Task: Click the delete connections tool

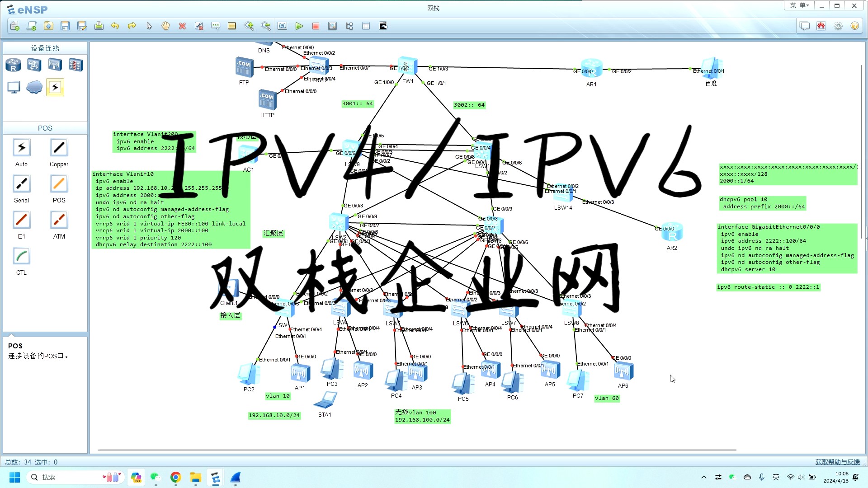Action: (x=199, y=26)
